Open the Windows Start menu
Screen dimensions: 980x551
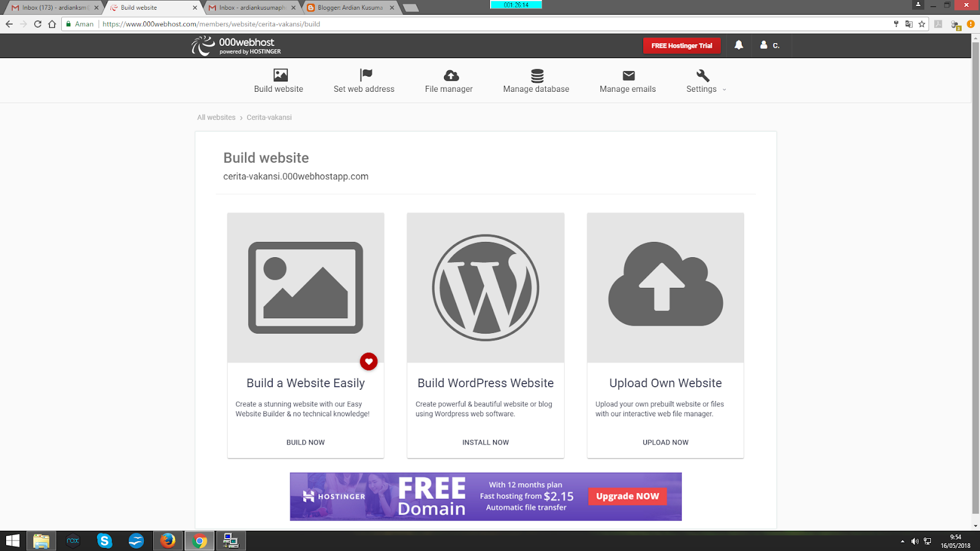[12, 541]
